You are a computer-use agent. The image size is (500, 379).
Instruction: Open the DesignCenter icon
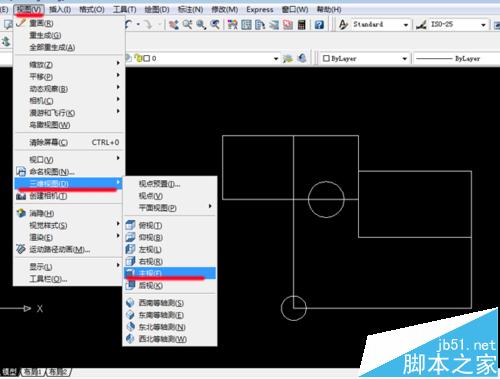click(x=246, y=24)
